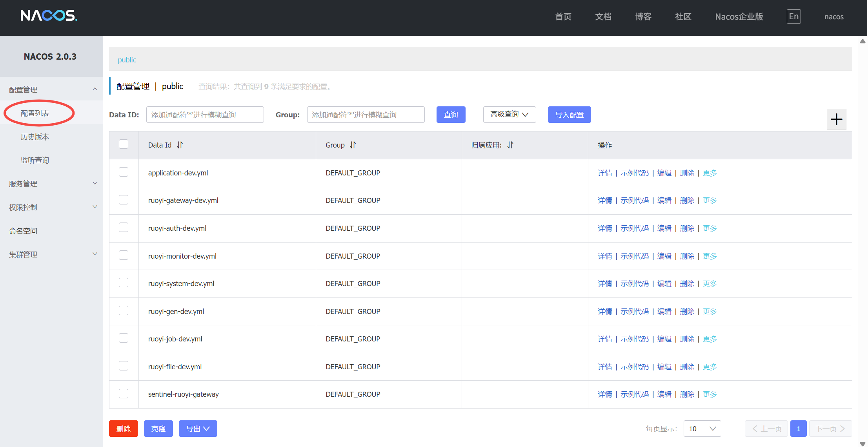The image size is (868, 447).
Task: Check the sentinel-ruoyi-gateway row checkbox
Action: click(x=124, y=394)
